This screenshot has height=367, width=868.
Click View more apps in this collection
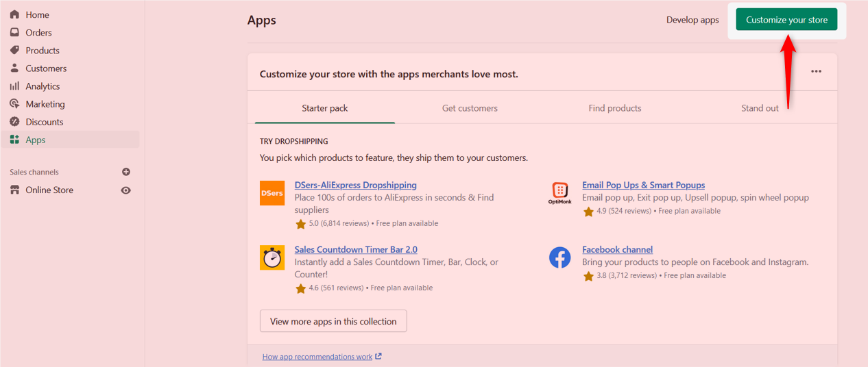[x=333, y=321]
